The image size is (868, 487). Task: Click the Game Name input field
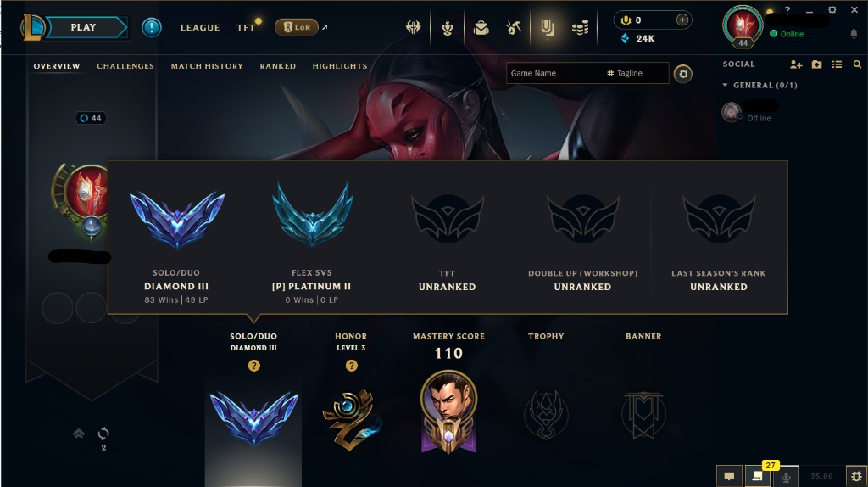(554, 73)
